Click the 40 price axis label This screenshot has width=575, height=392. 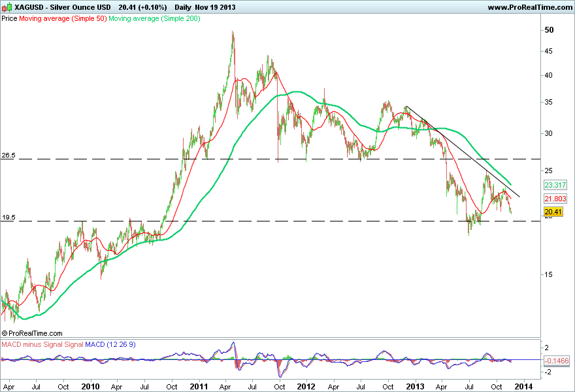pos(548,75)
